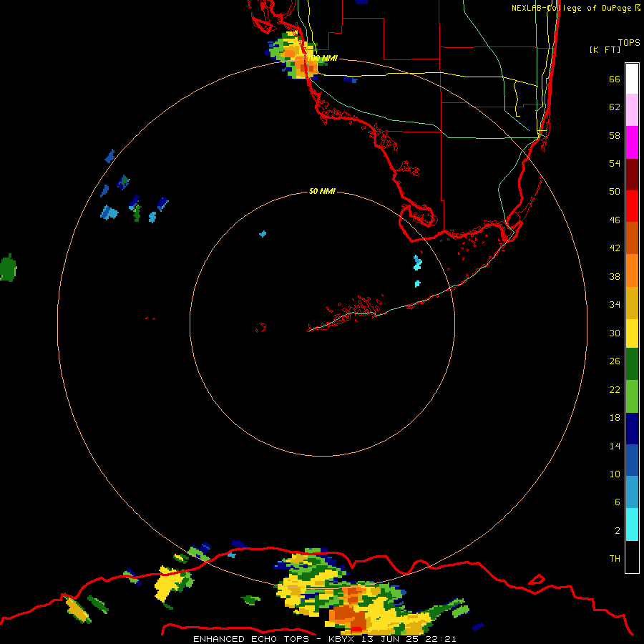Click the 26 legend value
This screenshot has width=644, height=644.
(x=615, y=361)
